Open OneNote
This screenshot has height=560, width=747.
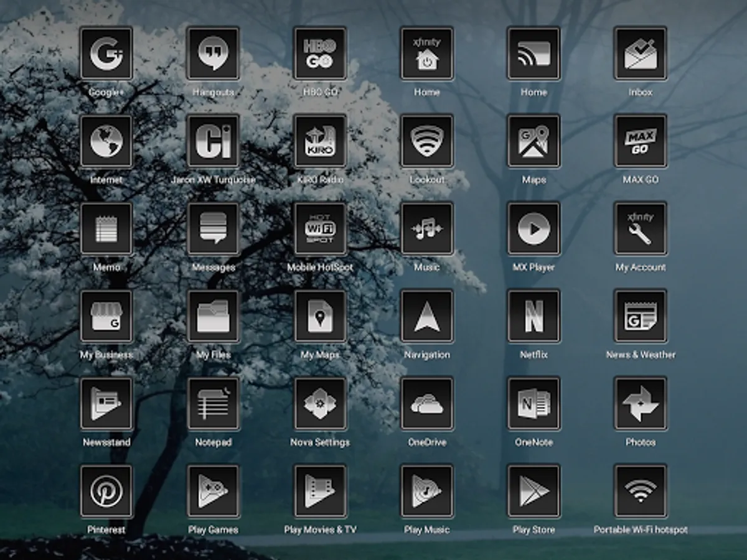pos(534,405)
